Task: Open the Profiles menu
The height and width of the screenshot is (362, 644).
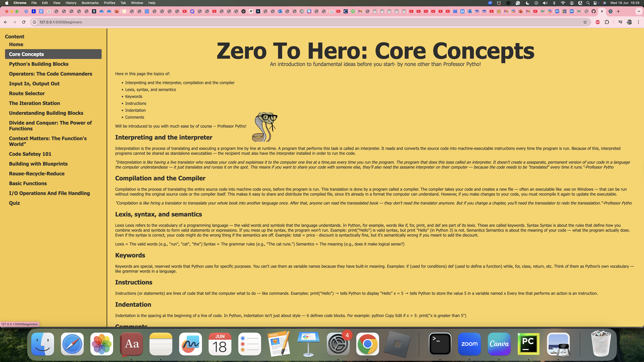Action: (109, 3)
